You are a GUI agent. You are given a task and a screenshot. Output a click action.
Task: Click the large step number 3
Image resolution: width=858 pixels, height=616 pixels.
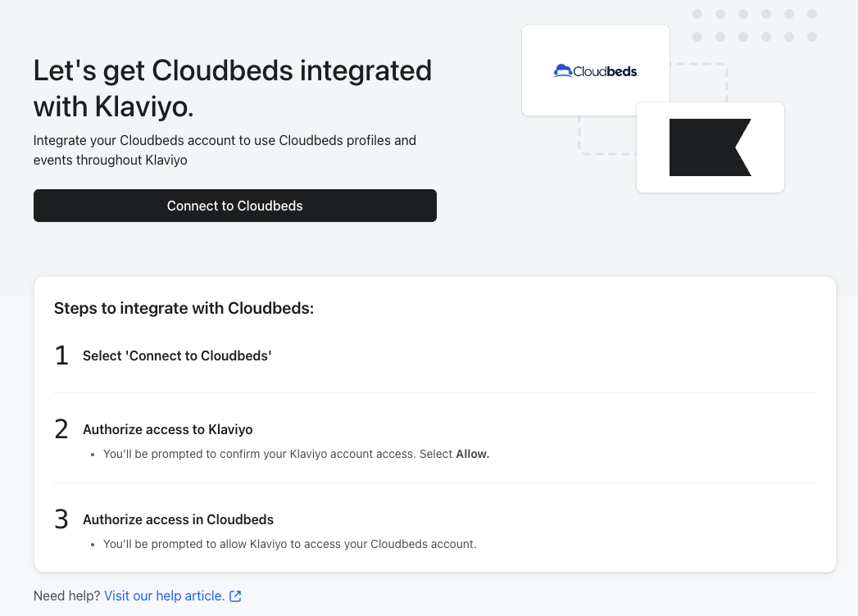[61, 519]
